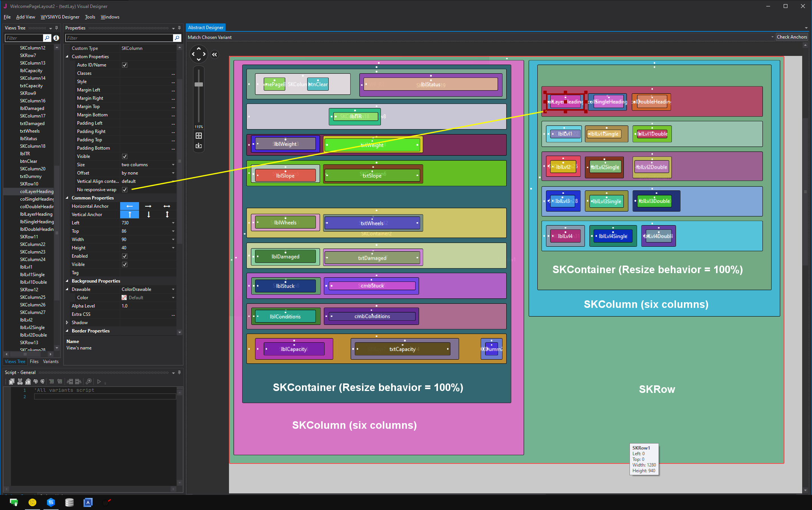Open the Offset by none dropdown
This screenshot has height=510, width=812.
click(x=173, y=173)
